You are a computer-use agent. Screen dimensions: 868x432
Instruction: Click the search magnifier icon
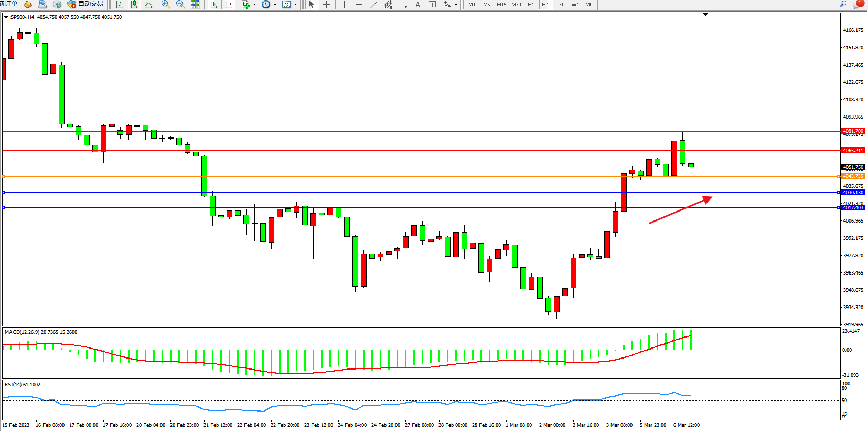tap(843, 4)
